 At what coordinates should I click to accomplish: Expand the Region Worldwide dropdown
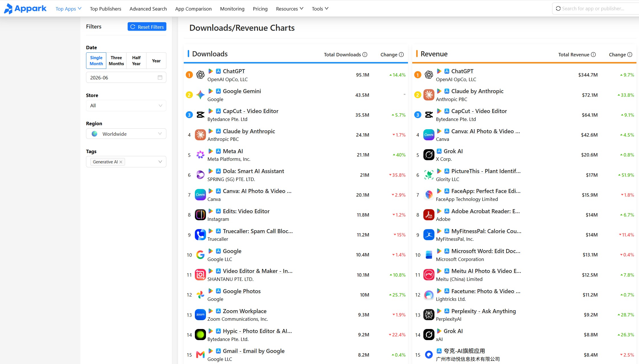[x=126, y=134]
